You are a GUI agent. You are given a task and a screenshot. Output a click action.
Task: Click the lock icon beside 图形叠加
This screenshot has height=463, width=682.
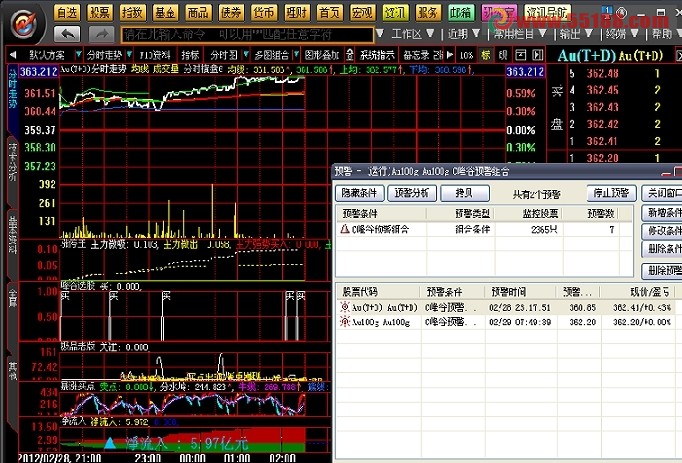350,55
